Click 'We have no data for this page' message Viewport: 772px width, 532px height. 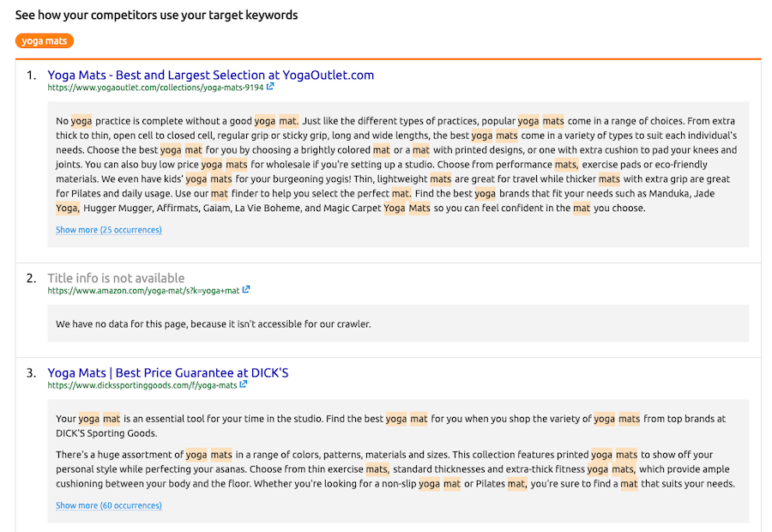(214, 324)
